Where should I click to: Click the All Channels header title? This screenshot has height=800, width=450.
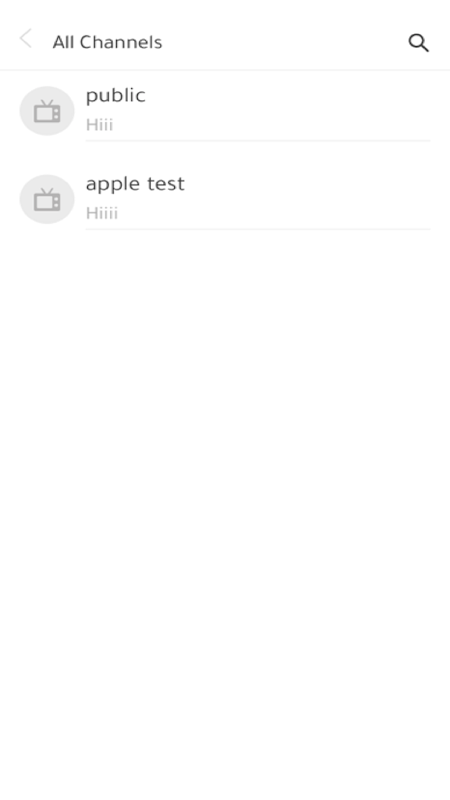click(x=107, y=42)
